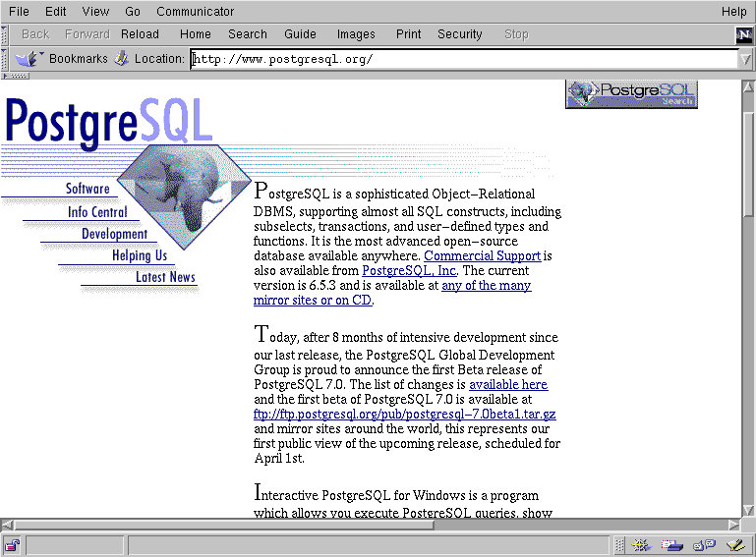The image size is (756, 557).
Task: Open security info via padlock icon
Action: click(x=12, y=545)
